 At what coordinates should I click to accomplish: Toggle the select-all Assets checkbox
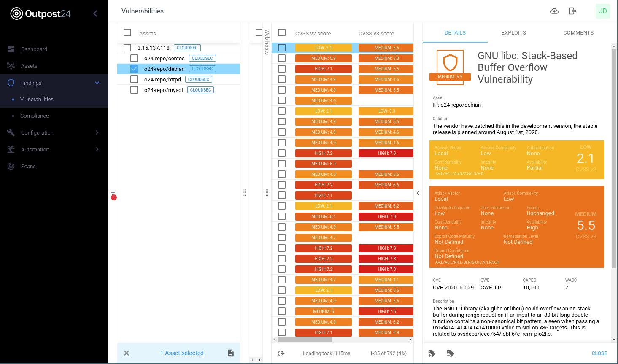(127, 32)
